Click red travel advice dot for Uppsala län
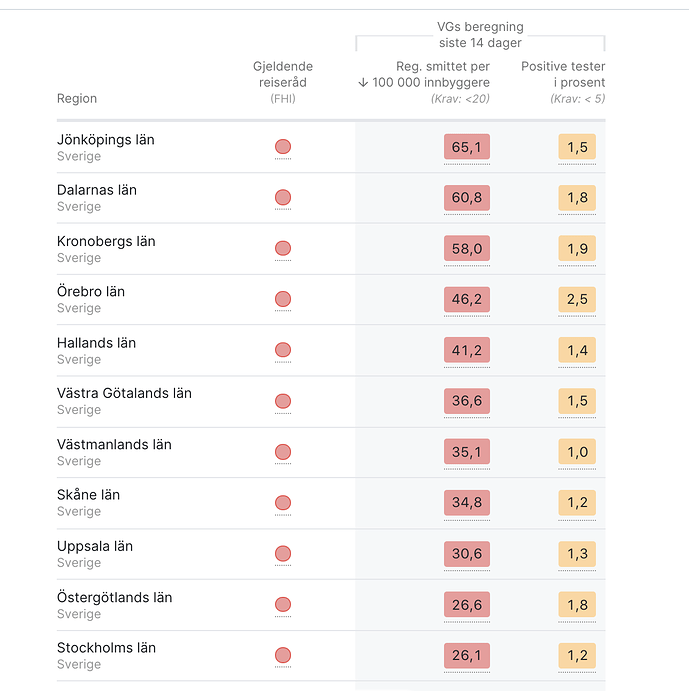Image resolution: width=689 pixels, height=691 pixels. pyautogui.click(x=283, y=553)
